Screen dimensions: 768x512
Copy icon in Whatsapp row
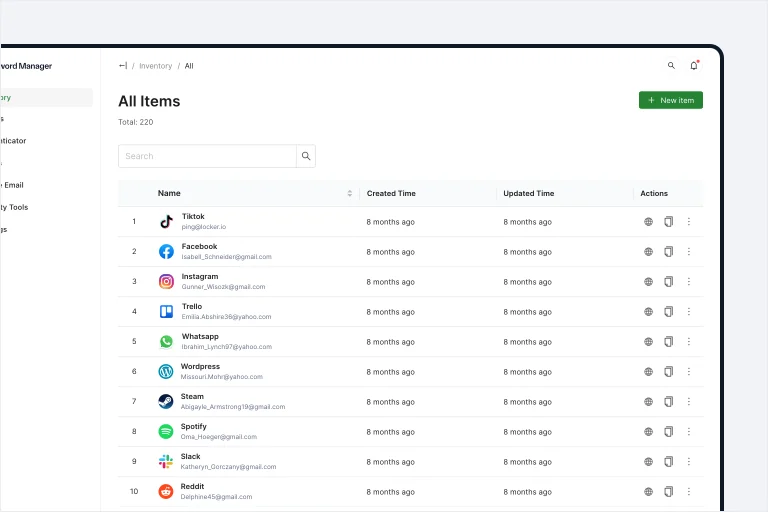click(669, 341)
